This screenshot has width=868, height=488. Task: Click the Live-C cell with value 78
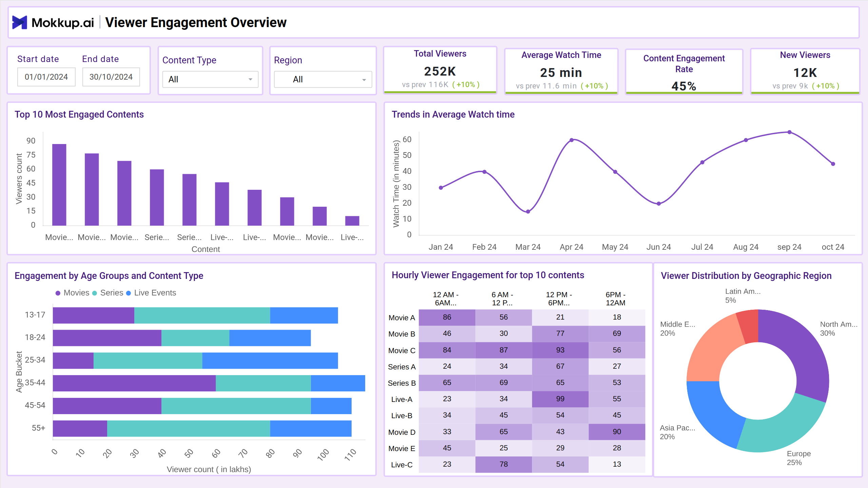click(x=504, y=465)
